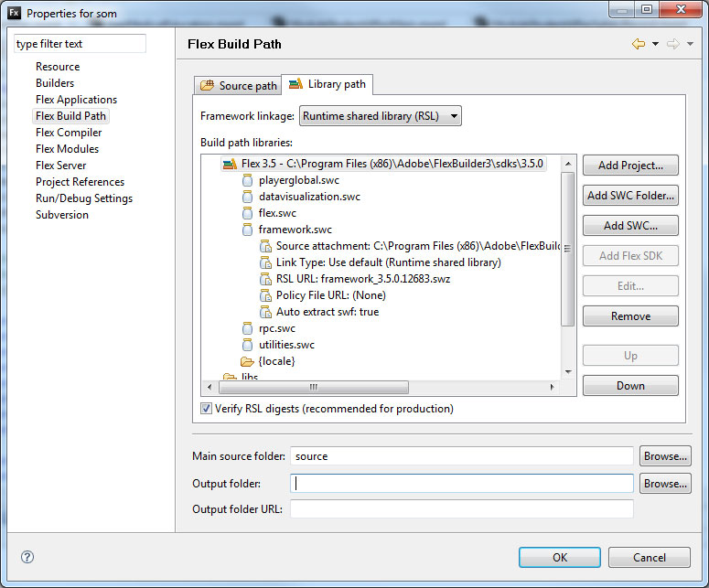709x588 pixels.
Task: Open Flex Server properties page
Action: pyautogui.click(x=60, y=166)
